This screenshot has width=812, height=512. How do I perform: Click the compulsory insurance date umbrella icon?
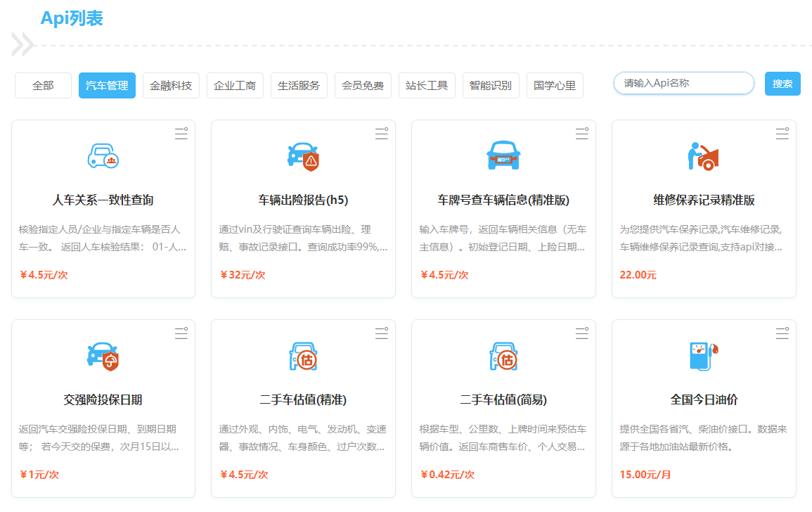103,356
